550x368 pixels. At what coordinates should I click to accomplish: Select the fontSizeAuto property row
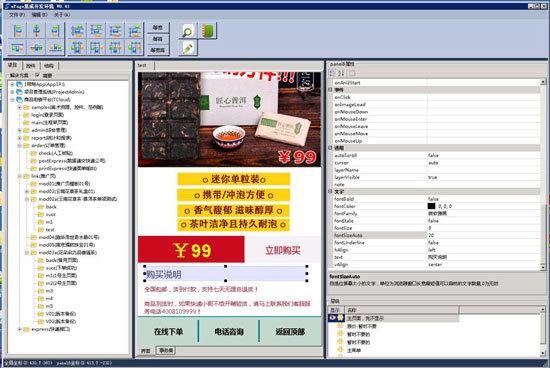tap(436, 235)
